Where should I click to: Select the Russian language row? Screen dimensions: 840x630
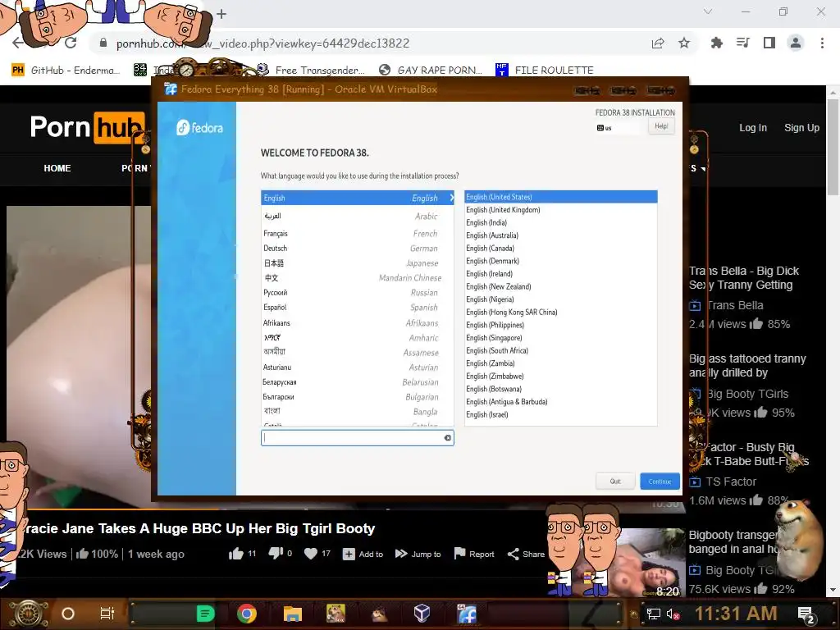[x=358, y=293]
